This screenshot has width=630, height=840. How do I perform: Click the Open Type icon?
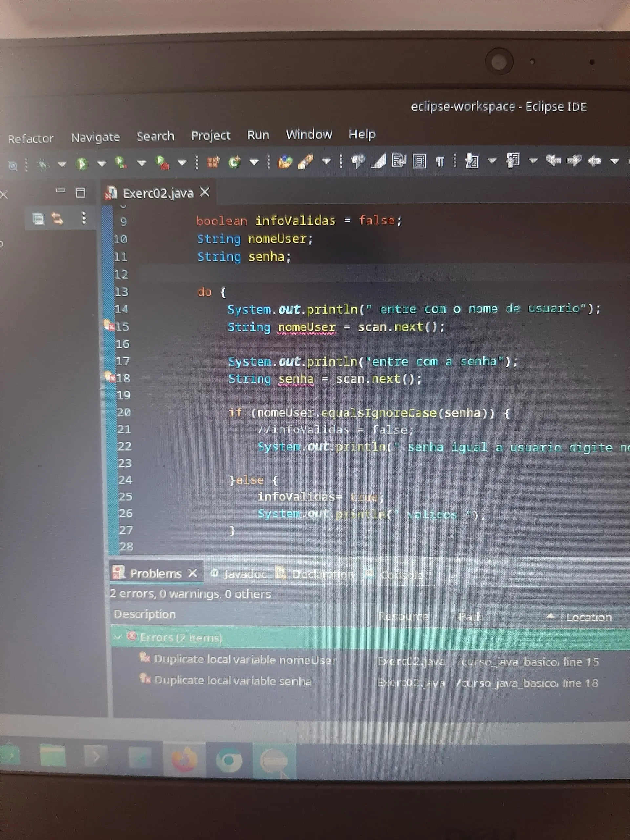pos(284,161)
